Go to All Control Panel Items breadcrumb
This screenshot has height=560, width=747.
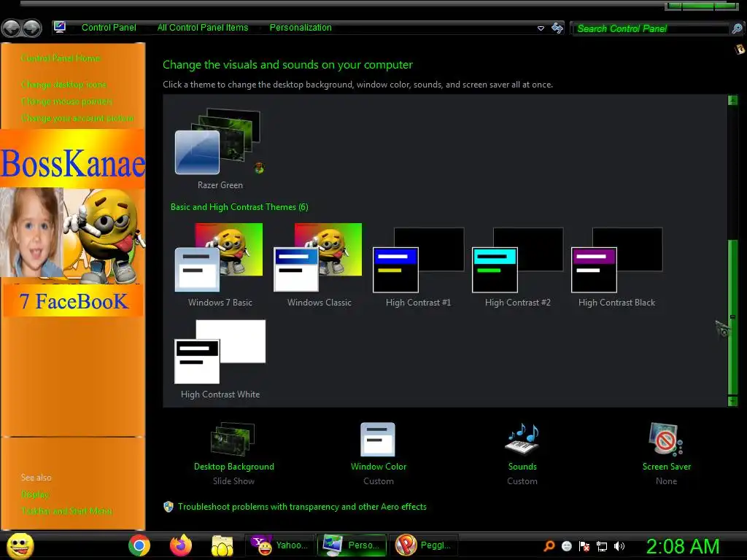pos(203,28)
